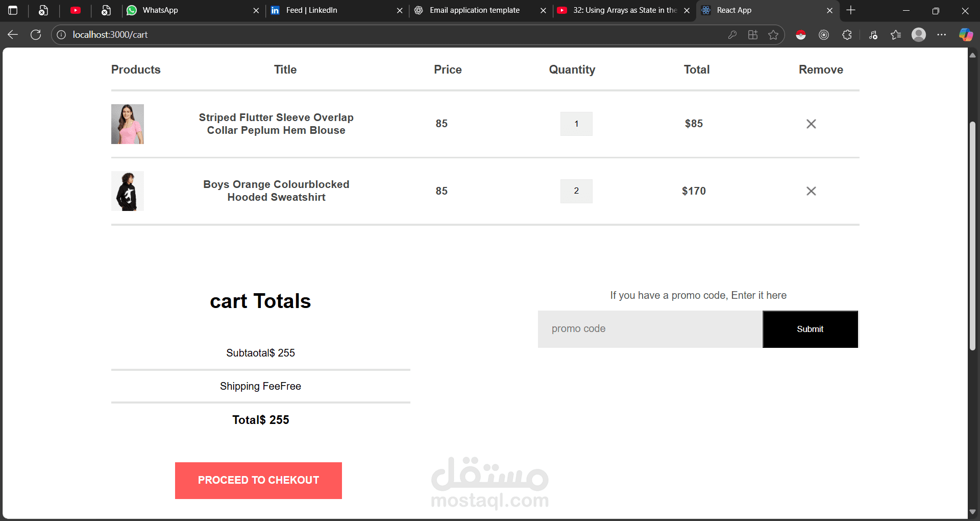Submit the promo code
980x521 pixels.
pyautogui.click(x=810, y=329)
